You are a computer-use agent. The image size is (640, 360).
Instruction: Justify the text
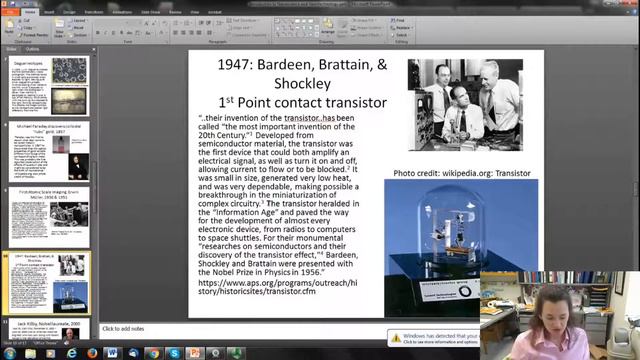click(199, 33)
